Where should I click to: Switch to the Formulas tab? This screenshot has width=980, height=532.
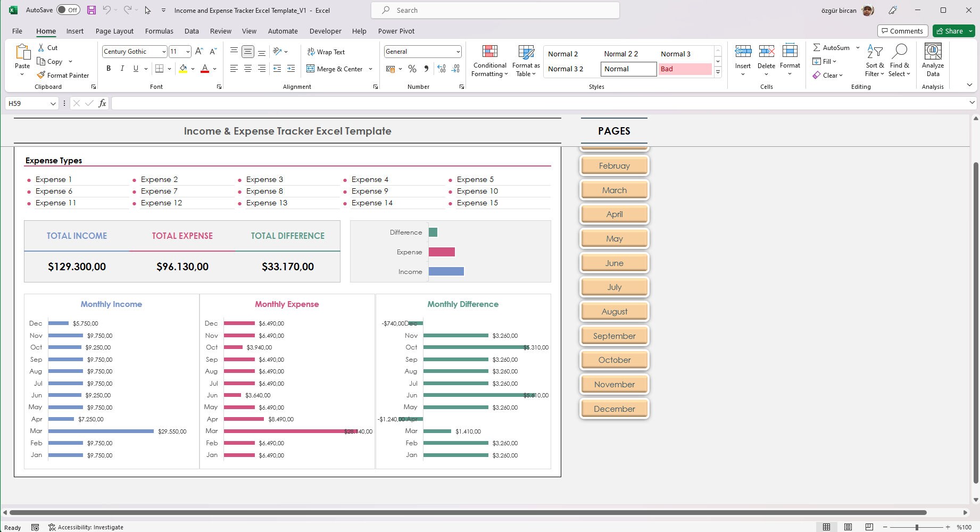pos(159,31)
